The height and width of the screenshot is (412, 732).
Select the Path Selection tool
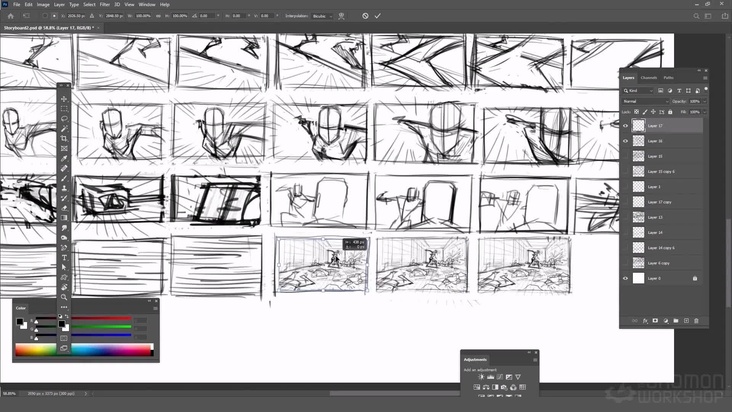point(64,267)
